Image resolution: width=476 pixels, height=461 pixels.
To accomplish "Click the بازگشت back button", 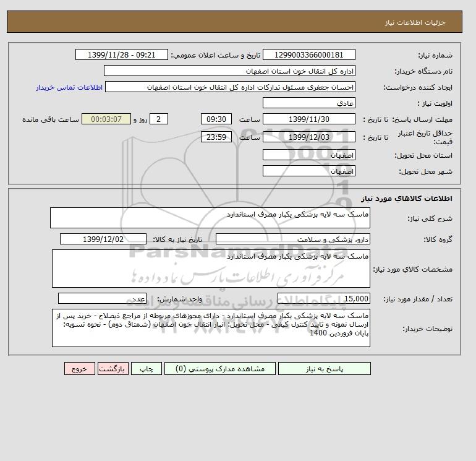I will click(113, 369).
